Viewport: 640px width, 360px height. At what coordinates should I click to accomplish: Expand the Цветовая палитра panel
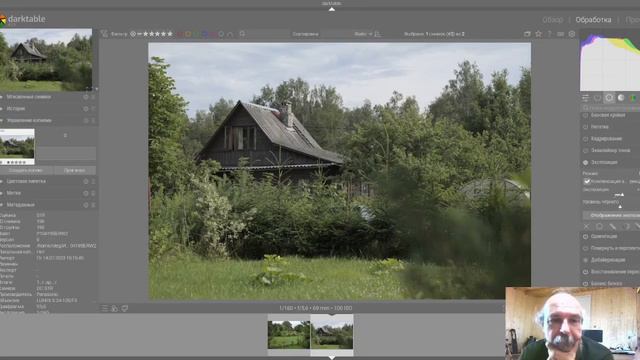pyautogui.click(x=26, y=181)
